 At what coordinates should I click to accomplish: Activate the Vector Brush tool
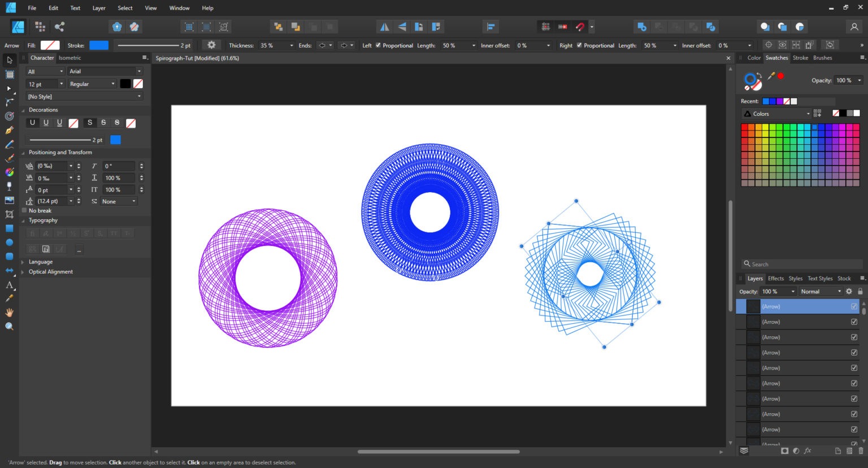tap(9, 158)
